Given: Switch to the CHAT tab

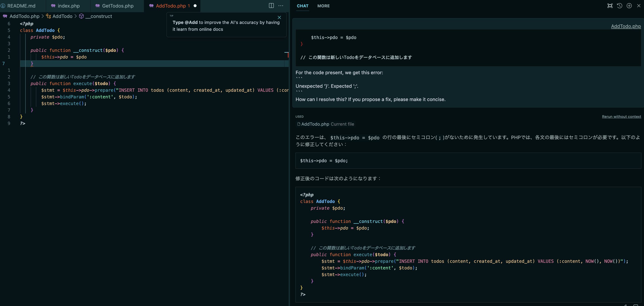Looking at the screenshot, I should click(x=303, y=6).
